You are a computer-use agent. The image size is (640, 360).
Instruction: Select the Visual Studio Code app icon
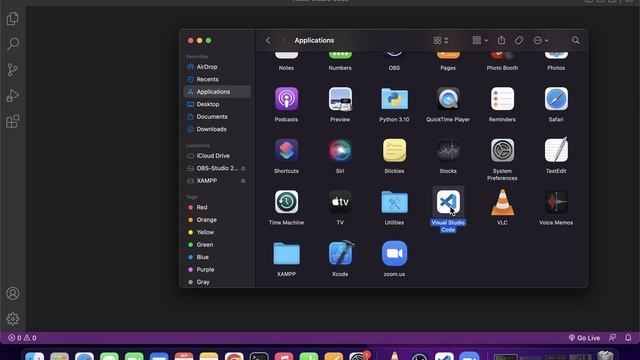coord(448,202)
